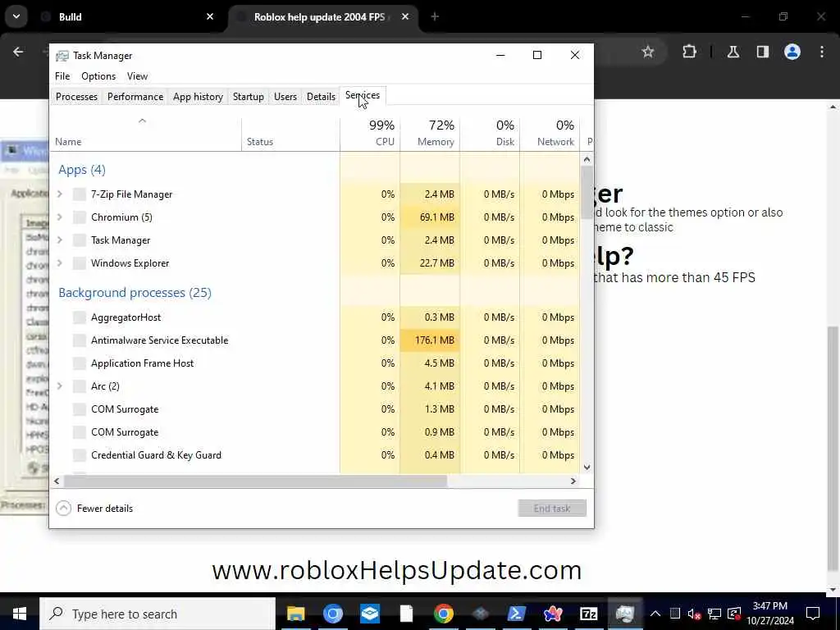The height and width of the screenshot is (630, 840).
Task: Open a new browser tab with plus
Action: pyautogui.click(x=435, y=17)
